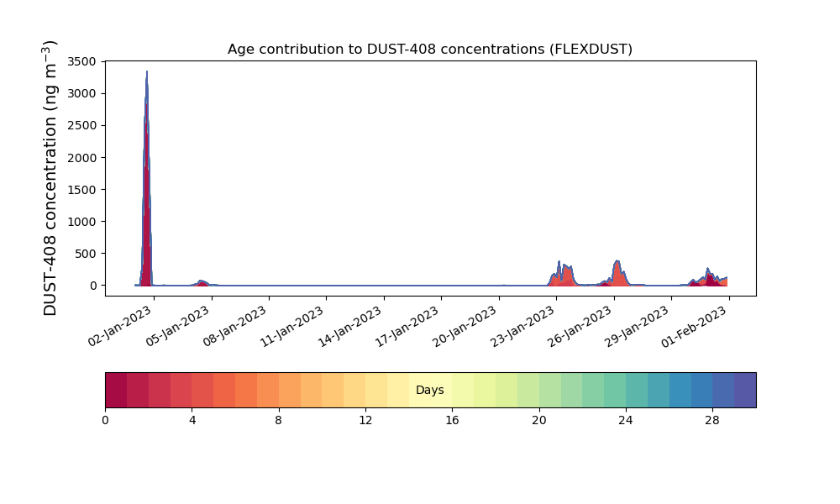
Task: Select the y-axis tick label 0
Action: [x=94, y=286]
